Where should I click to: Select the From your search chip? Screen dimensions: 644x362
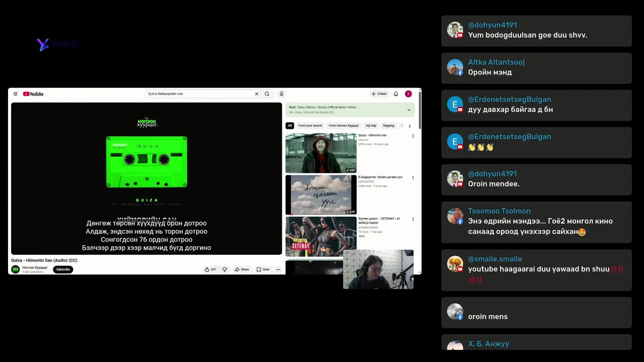click(310, 126)
